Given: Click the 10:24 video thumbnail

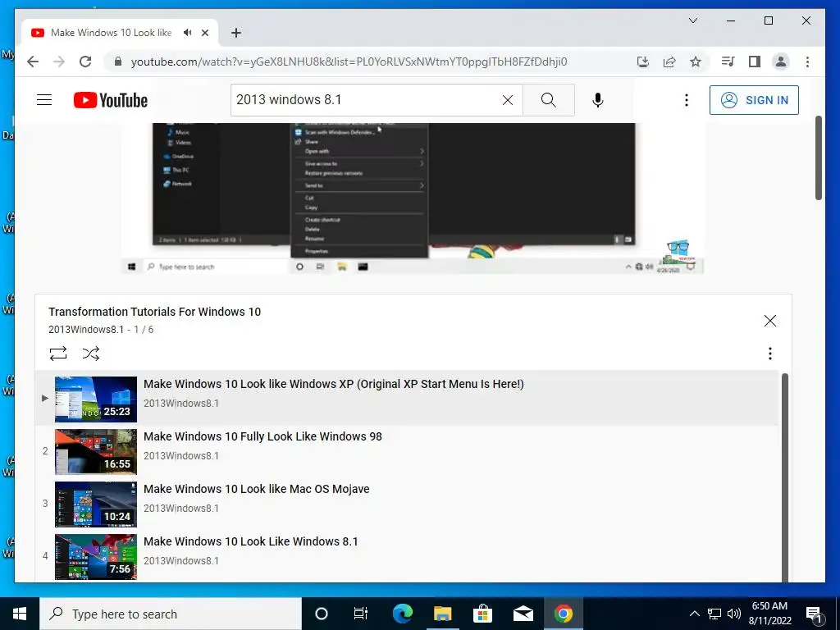Looking at the screenshot, I should pyautogui.click(x=96, y=504).
